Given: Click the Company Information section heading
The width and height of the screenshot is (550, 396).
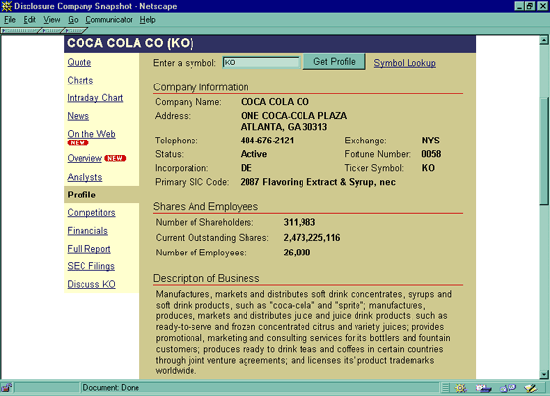Looking at the screenshot, I should click(x=201, y=87).
